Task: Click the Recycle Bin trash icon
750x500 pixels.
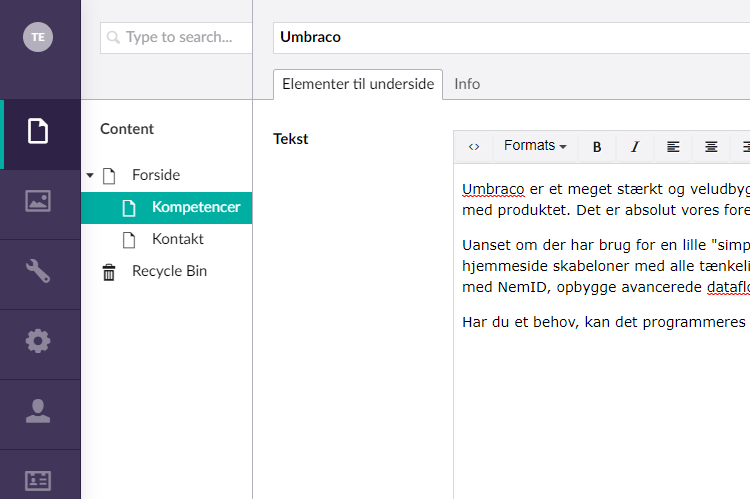Action: click(x=109, y=272)
